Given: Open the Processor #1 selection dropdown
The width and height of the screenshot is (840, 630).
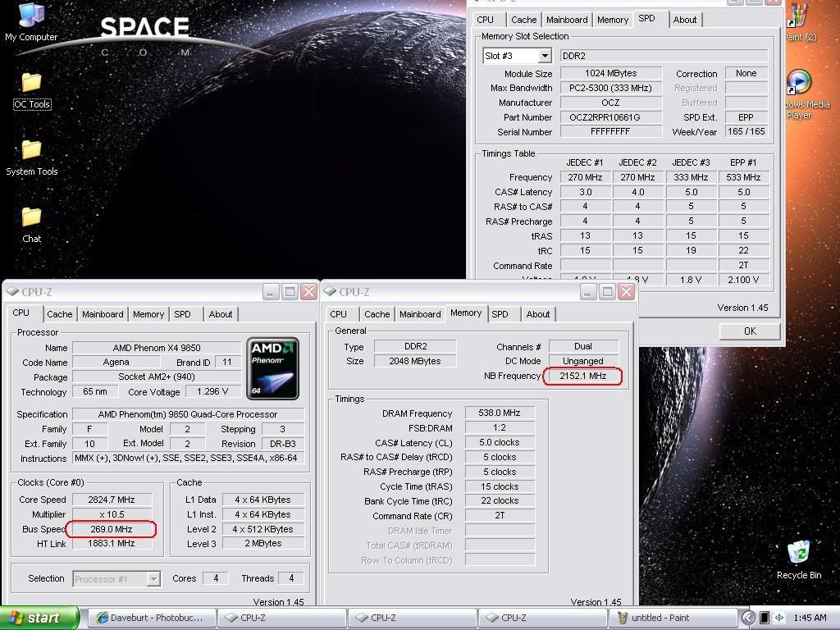Looking at the screenshot, I should click(x=153, y=578).
